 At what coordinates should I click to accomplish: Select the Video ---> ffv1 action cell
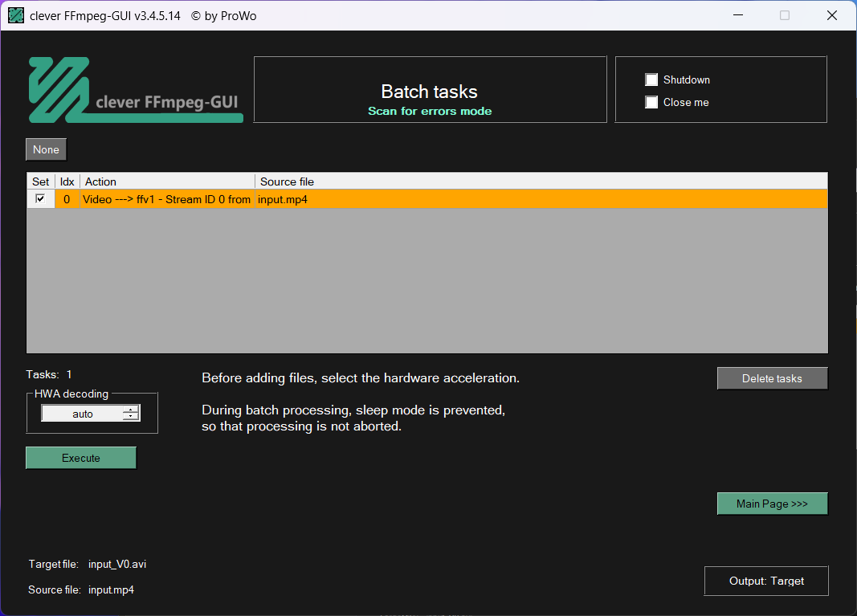coord(167,199)
